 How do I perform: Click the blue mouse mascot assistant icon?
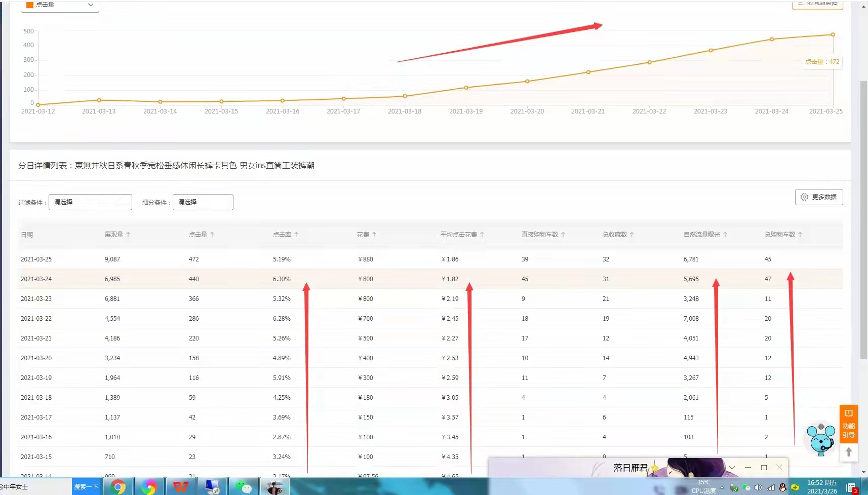pos(820,439)
